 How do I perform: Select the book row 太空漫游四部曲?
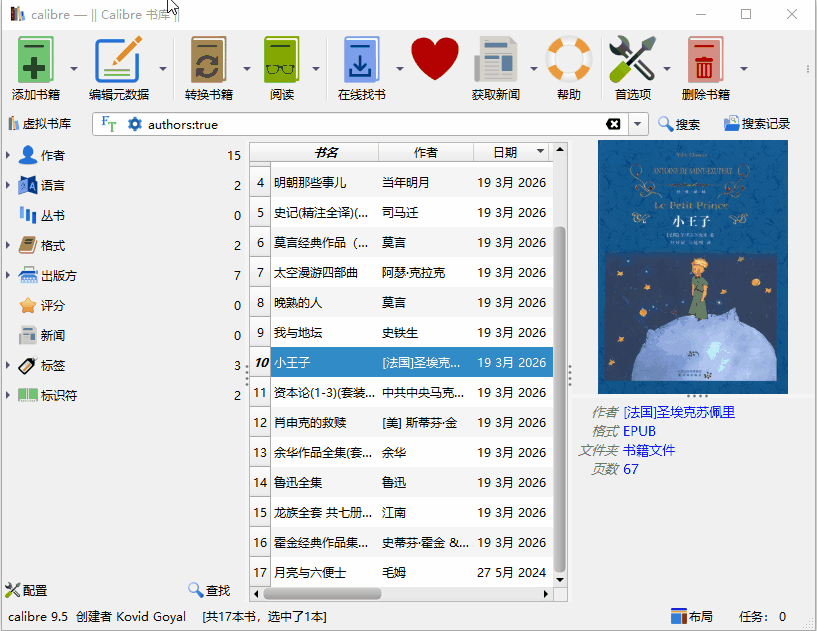[401, 273]
